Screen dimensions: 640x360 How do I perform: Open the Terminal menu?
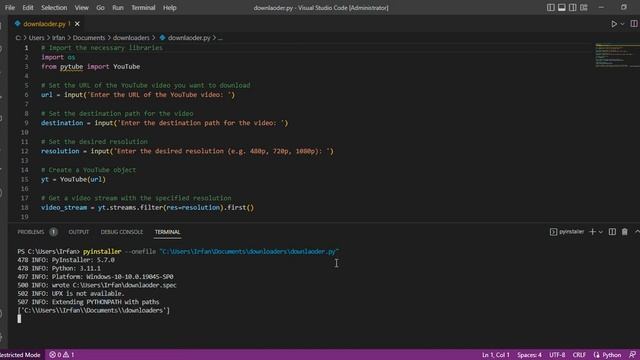click(x=143, y=8)
